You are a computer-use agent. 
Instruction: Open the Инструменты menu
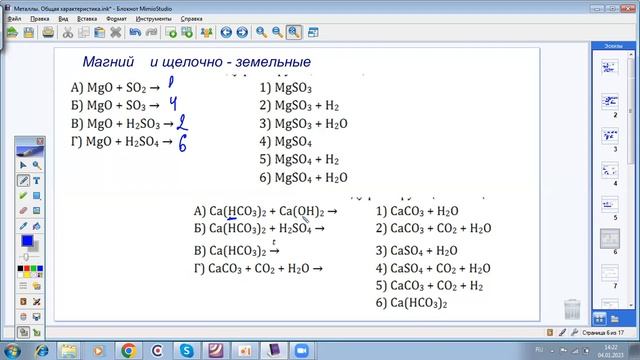pyautogui.click(x=153, y=19)
